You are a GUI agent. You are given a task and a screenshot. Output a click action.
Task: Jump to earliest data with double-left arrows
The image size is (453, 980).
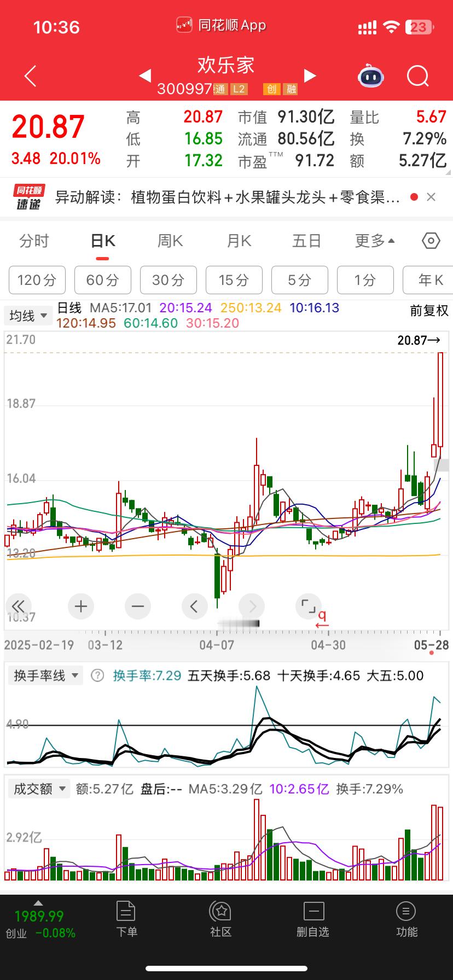18,606
